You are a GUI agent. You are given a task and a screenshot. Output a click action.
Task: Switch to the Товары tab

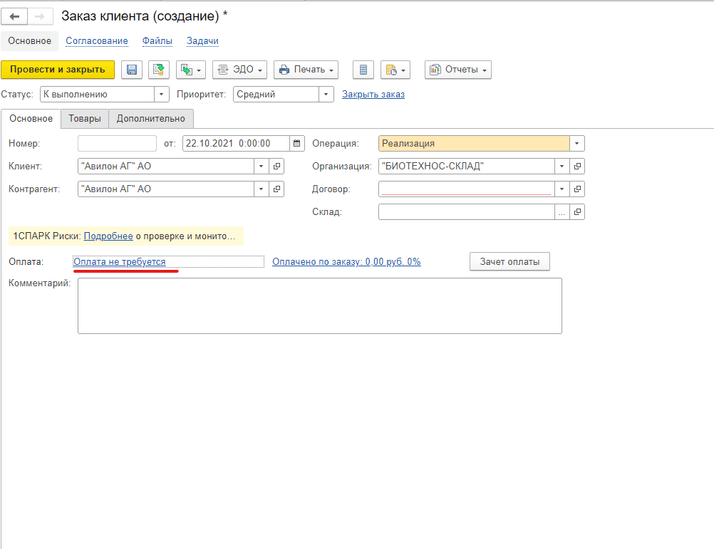pyautogui.click(x=84, y=118)
